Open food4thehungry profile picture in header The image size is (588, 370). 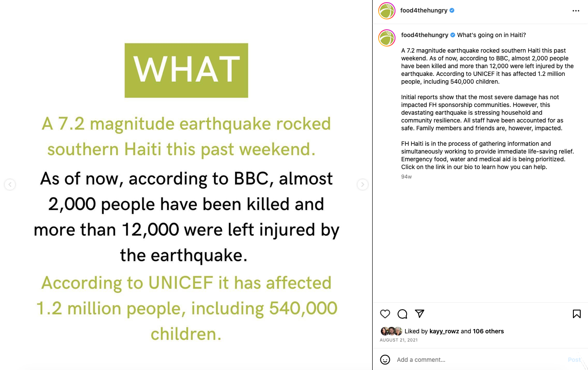click(387, 11)
